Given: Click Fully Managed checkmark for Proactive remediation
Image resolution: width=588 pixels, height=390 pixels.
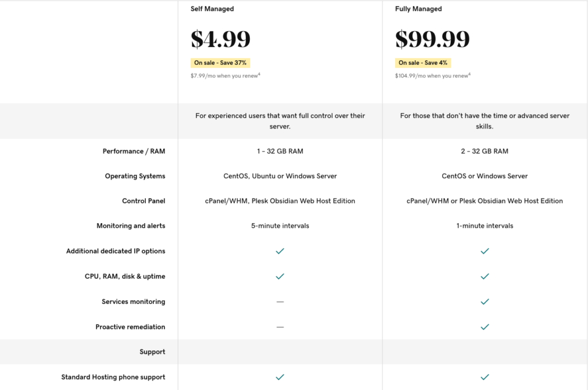Looking at the screenshot, I should pos(485,327).
